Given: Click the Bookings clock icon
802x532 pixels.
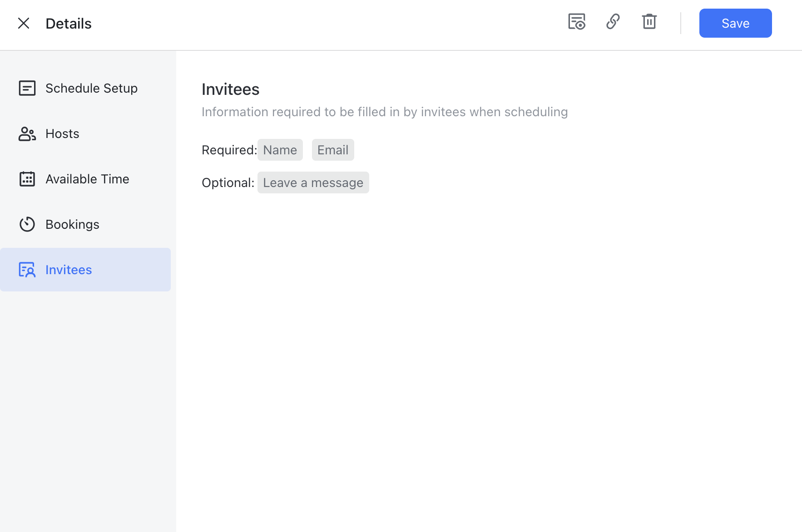Looking at the screenshot, I should pos(27,224).
